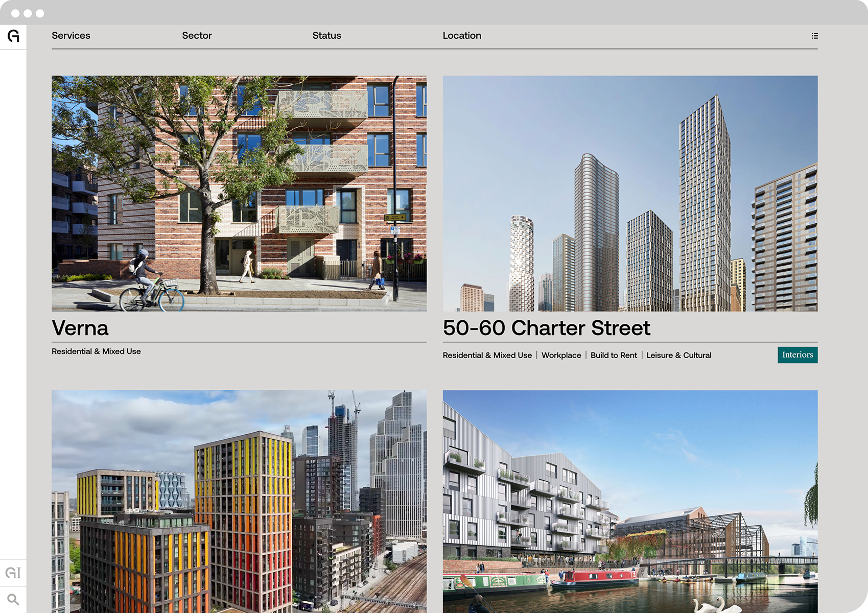Viewport: 868px width, 613px height.
Task: Click the Interiors tag button
Action: 797,355
